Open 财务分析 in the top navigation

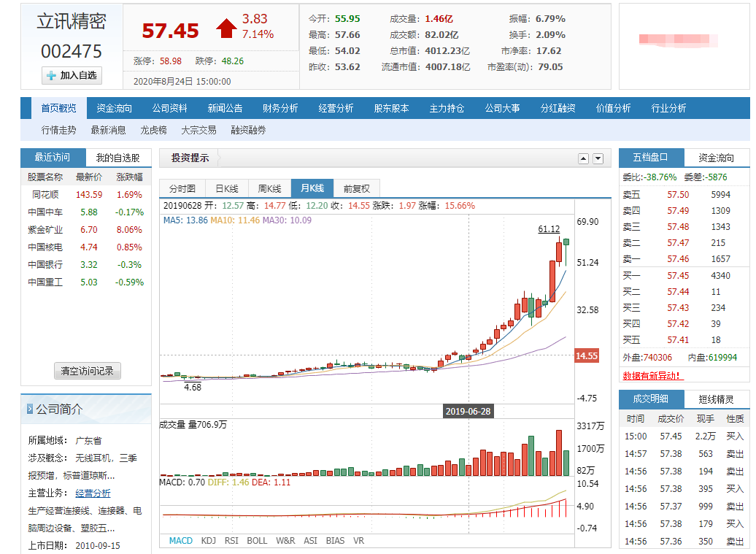pos(280,108)
